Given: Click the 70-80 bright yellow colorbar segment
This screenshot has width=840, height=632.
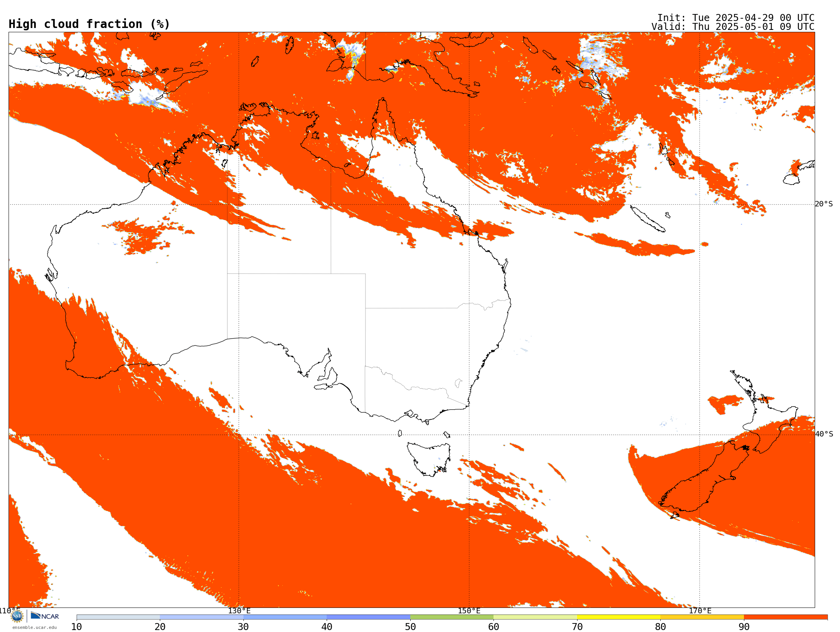Looking at the screenshot, I should click(x=619, y=617).
